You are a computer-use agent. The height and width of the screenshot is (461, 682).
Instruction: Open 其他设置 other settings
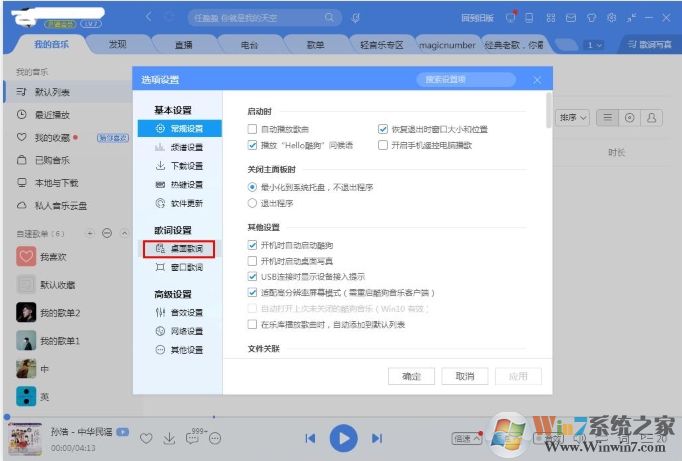pos(180,350)
